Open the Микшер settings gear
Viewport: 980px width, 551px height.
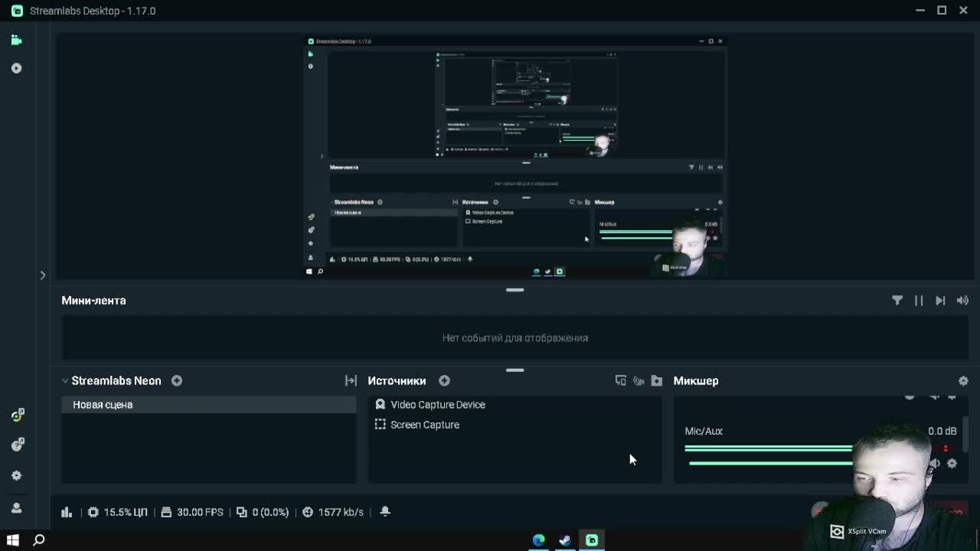(963, 380)
